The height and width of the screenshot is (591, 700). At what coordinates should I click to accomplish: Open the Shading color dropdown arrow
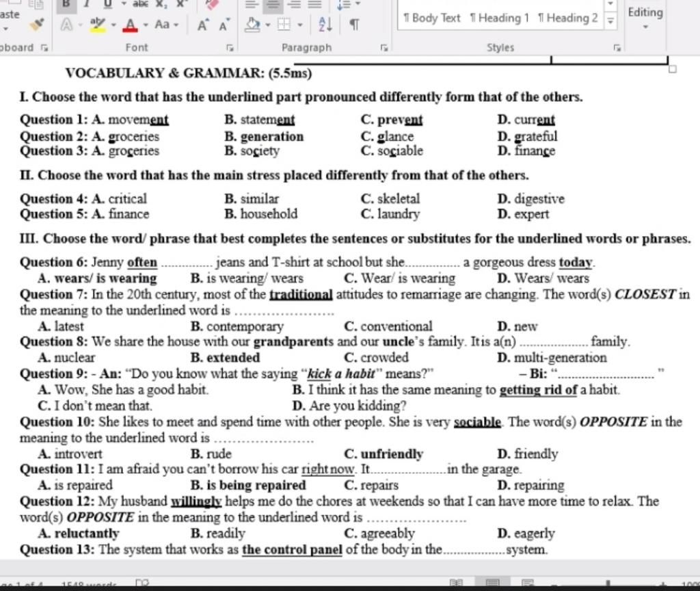[268, 25]
